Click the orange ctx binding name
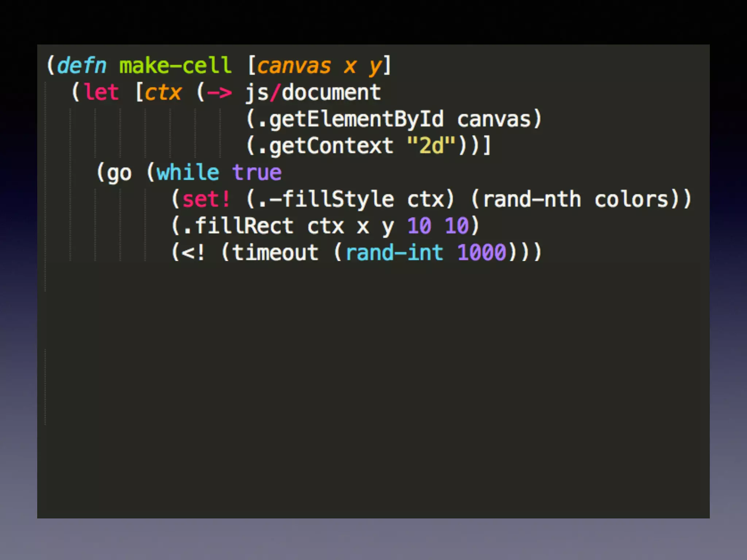Image resolution: width=747 pixels, height=560 pixels. pyautogui.click(x=163, y=93)
